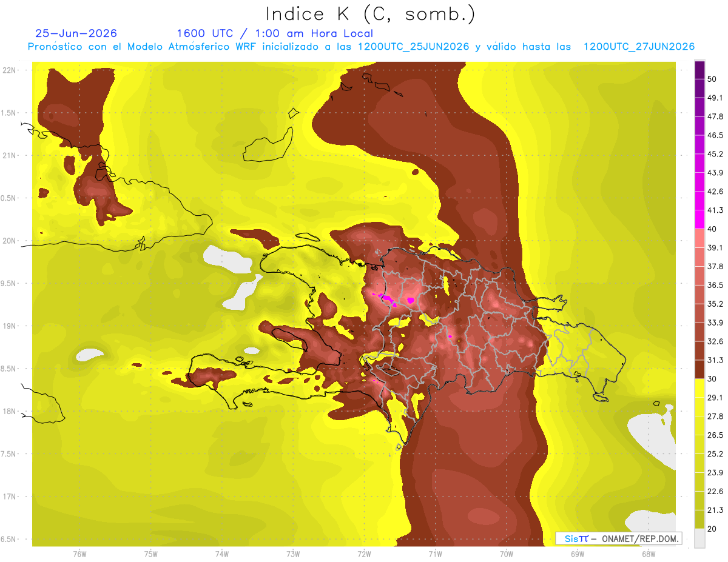Click the longitude label '69W'

tap(578, 554)
